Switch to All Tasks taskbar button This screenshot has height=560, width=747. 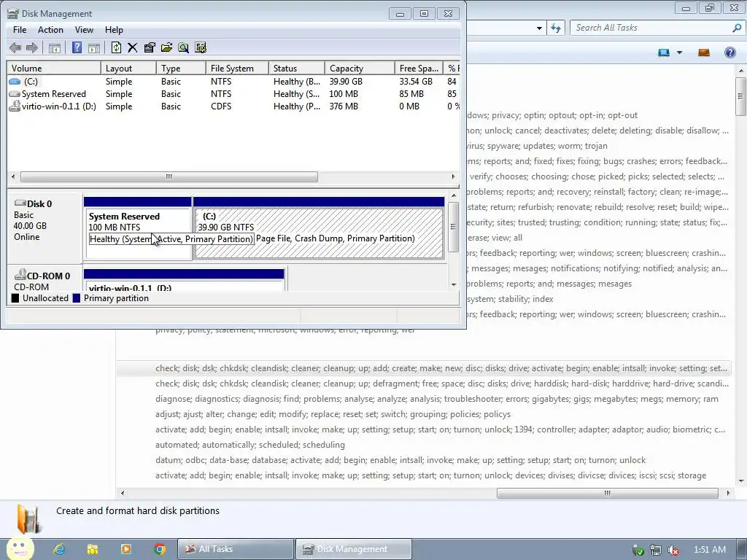236,549
